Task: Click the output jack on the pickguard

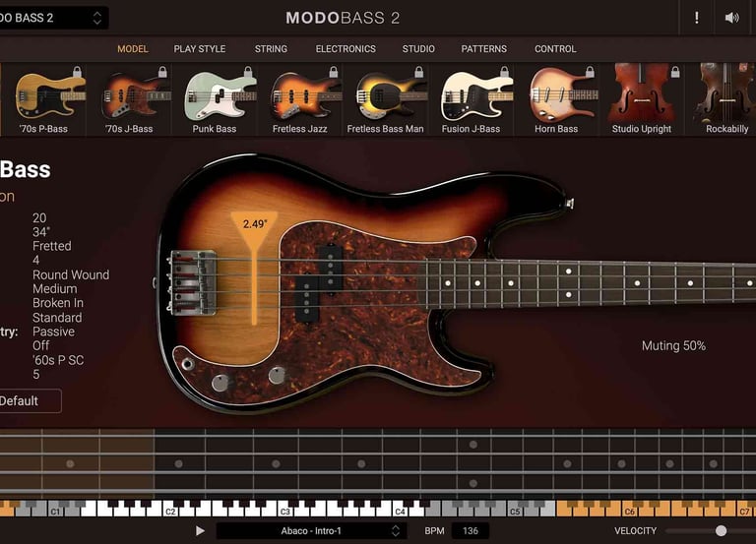Action: click(188, 364)
